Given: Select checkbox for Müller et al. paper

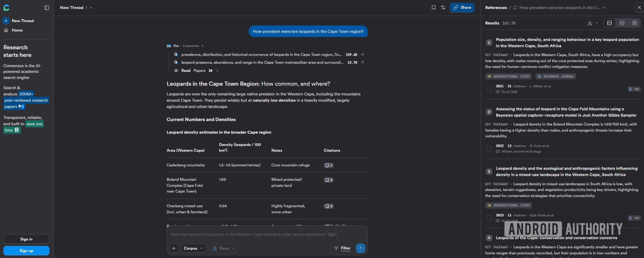Looking at the screenshot, I should [x=489, y=89].
